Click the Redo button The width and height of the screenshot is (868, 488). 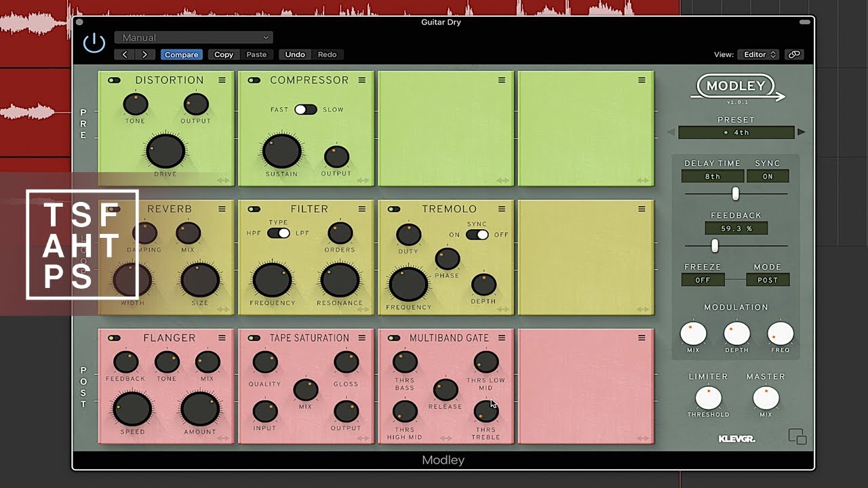click(327, 55)
